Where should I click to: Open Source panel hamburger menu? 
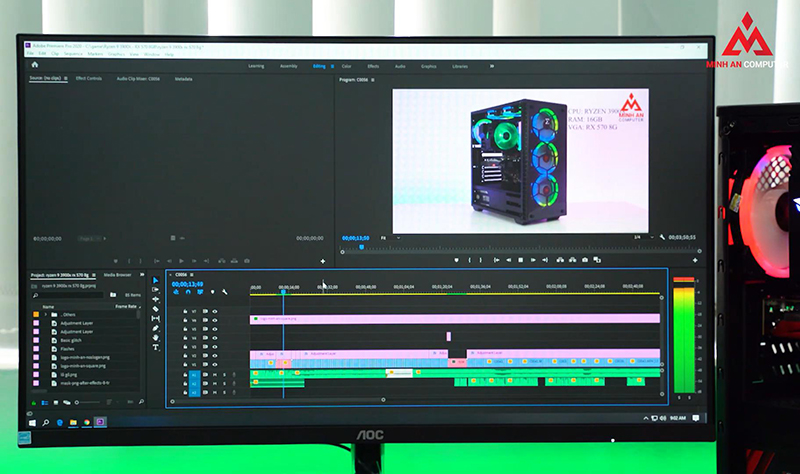pyautogui.click(x=65, y=79)
